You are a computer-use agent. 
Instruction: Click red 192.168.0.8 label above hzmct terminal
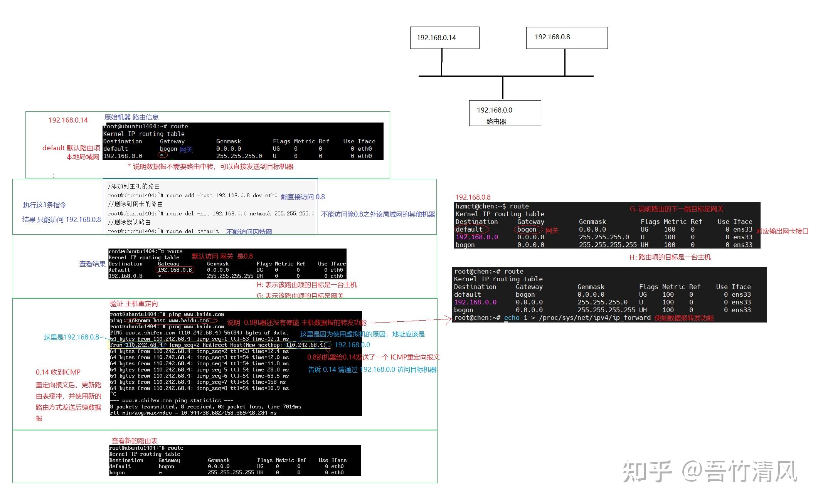pos(473,197)
